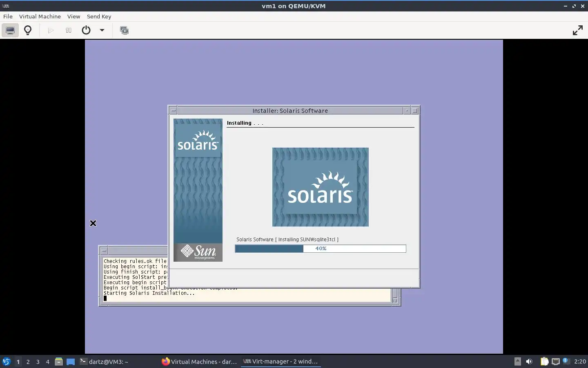Screen dimensions: 588x368
Task: Open the notification info tray icon
Action: pyautogui.click(x=566, y=361)
